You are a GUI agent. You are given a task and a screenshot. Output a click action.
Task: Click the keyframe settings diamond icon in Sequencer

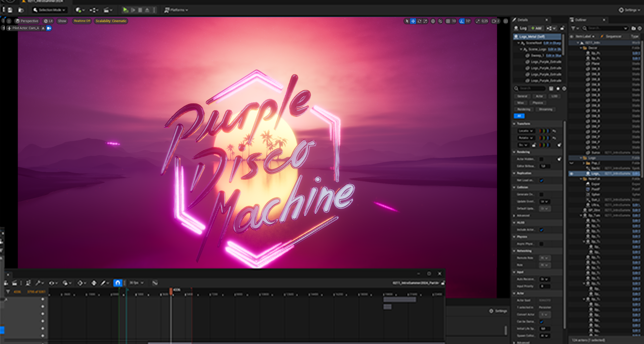coord(80,282)
